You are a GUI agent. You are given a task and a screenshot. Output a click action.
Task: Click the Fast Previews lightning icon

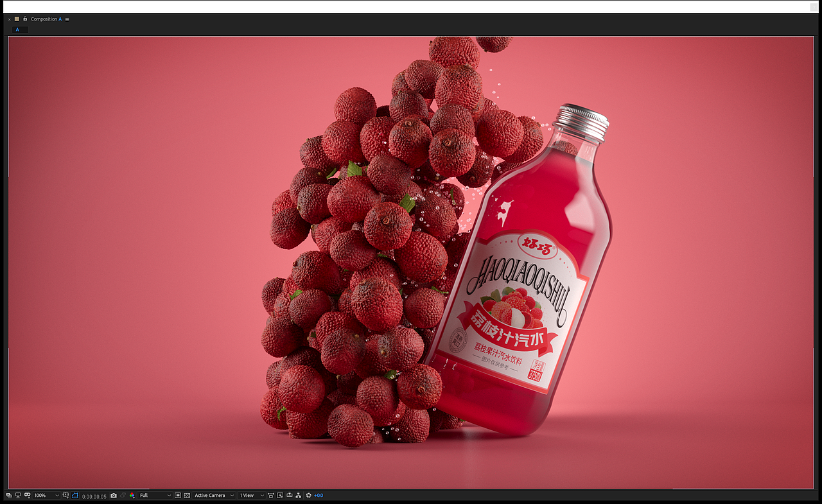coord(281,496)
